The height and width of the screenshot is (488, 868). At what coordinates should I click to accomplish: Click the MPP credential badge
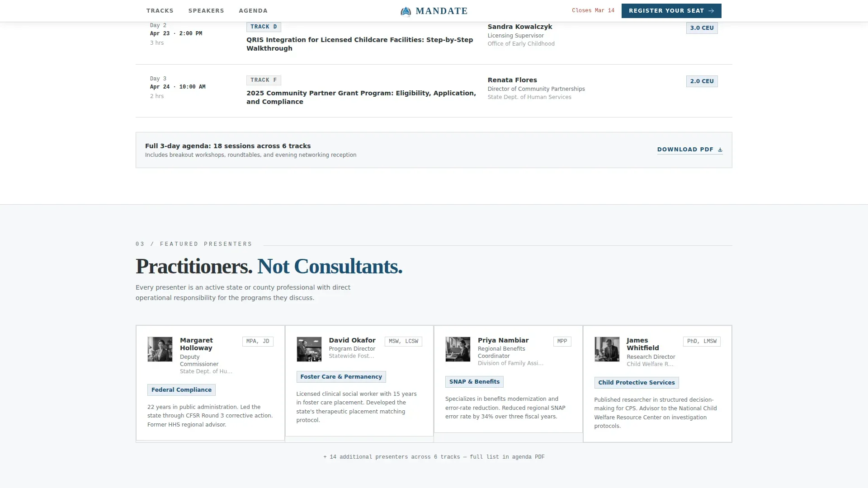(x=562, y=342)
